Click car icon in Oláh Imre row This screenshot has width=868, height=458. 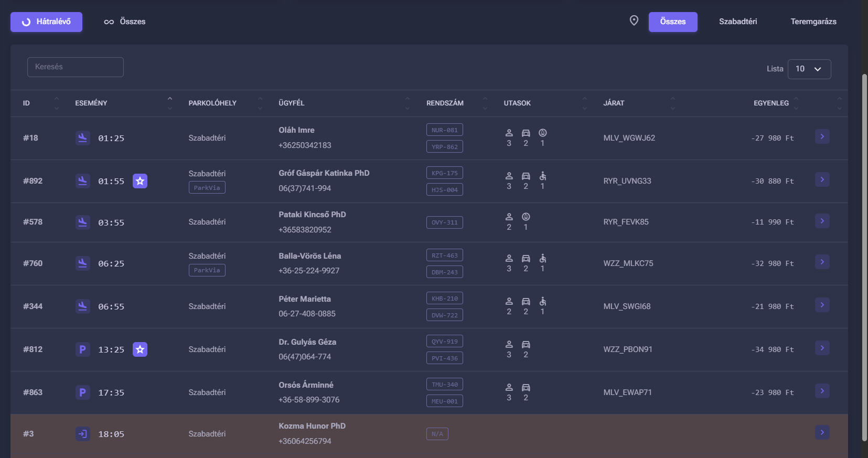[x=526, y=133]
